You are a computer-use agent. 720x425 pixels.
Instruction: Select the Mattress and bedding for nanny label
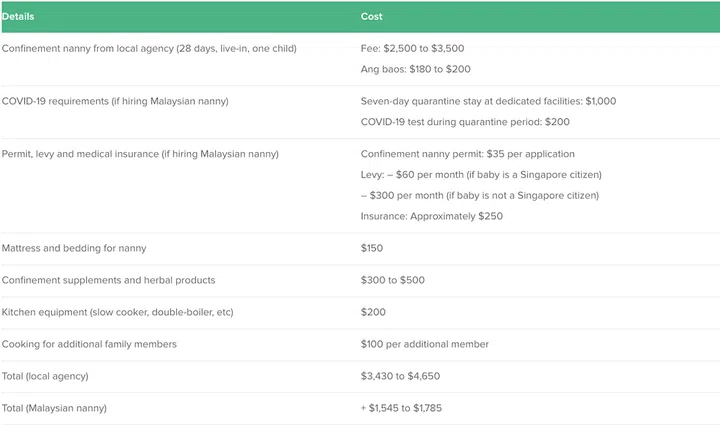click(x=74, y=248)
